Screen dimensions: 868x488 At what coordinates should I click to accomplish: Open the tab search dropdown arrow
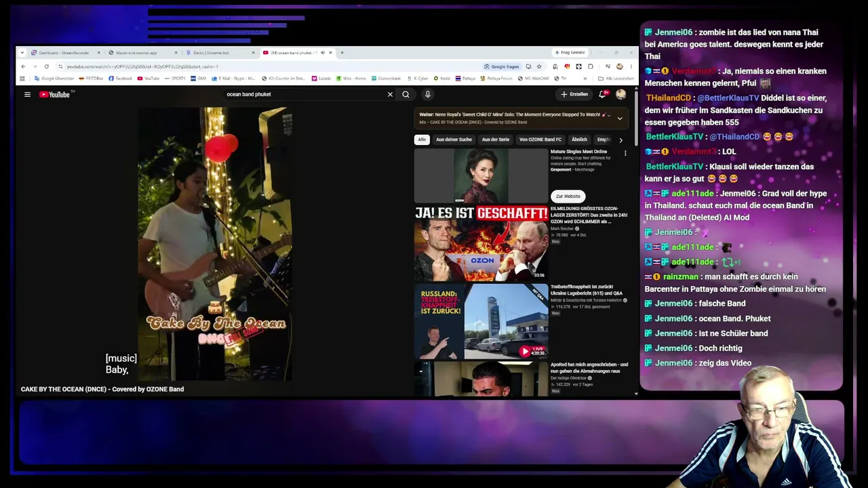(x=22, y=53)
